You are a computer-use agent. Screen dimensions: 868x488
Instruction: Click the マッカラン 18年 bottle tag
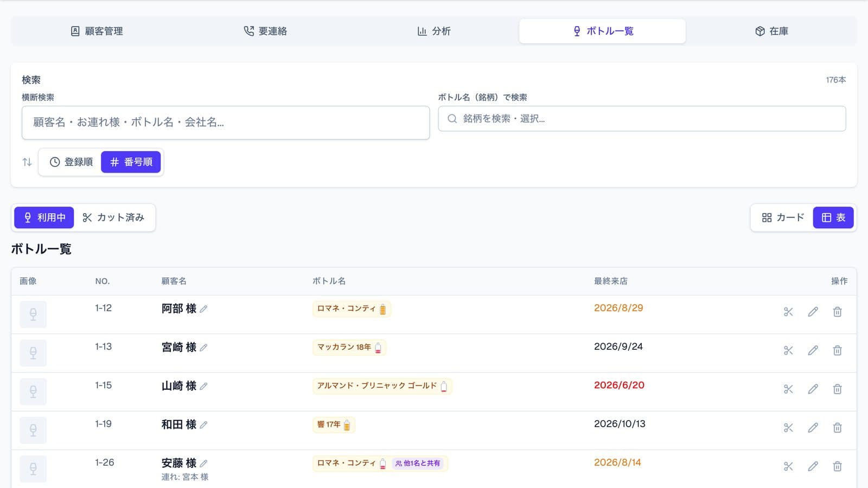click(x=349, y=348)
